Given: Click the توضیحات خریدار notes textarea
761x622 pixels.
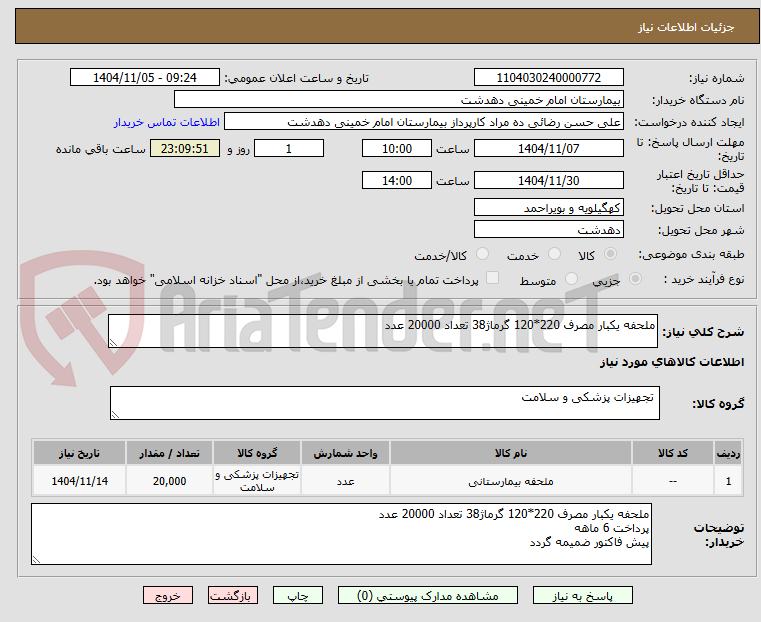Looking at the screenshot, I should pyautogui.click(x=341, y=534).
